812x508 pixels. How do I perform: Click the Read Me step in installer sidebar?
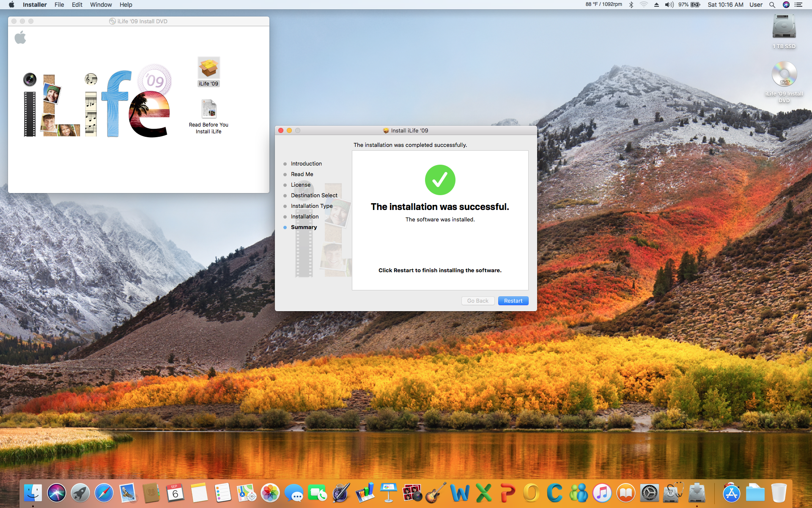coord(302,174)
